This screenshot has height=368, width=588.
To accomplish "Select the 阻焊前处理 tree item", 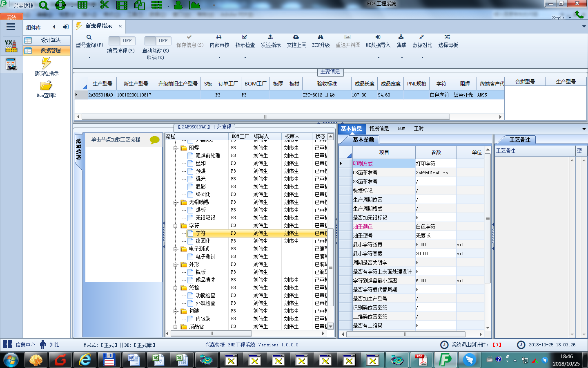I will [x=208, y=156].
